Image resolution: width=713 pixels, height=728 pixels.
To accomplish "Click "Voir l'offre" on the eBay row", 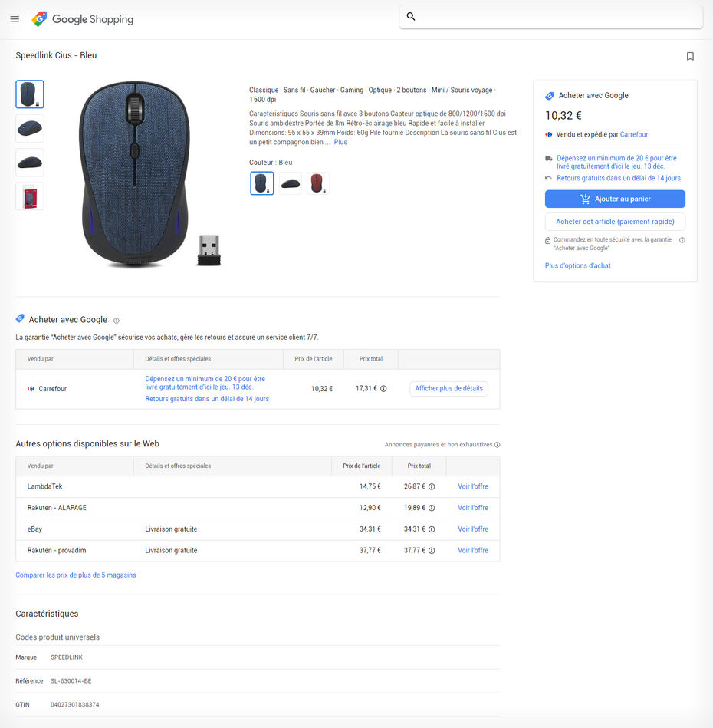I will coord(473,529).
